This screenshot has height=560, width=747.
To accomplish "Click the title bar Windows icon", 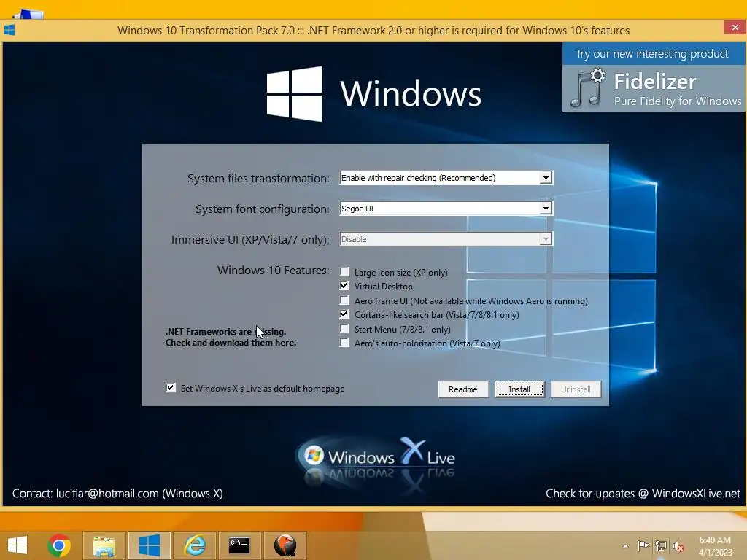I will pos(9,30).
